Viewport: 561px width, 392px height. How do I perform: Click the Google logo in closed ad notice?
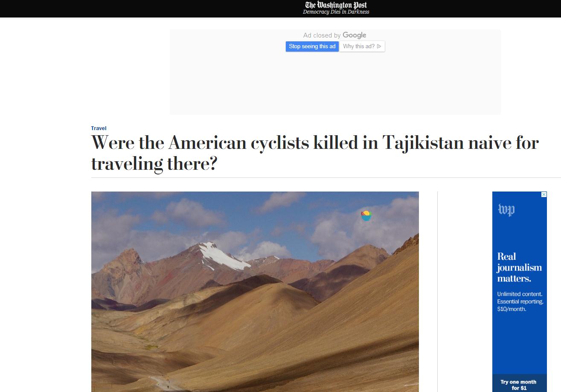[x=355, y=35]
